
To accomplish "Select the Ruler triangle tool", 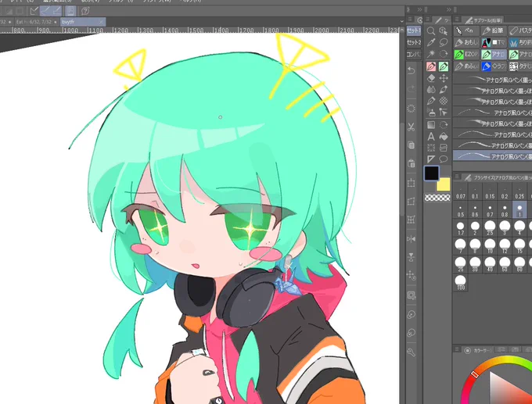I will tap(431, 159).
